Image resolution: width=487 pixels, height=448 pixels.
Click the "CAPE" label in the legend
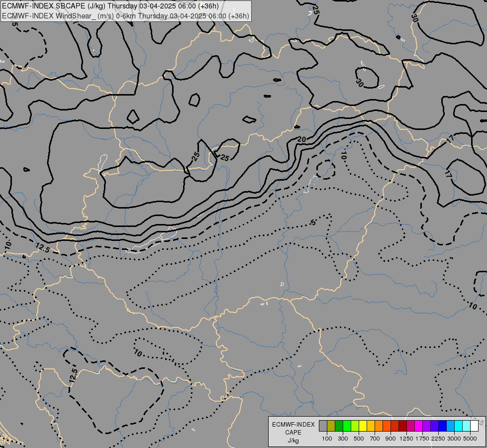coord(293,433)
